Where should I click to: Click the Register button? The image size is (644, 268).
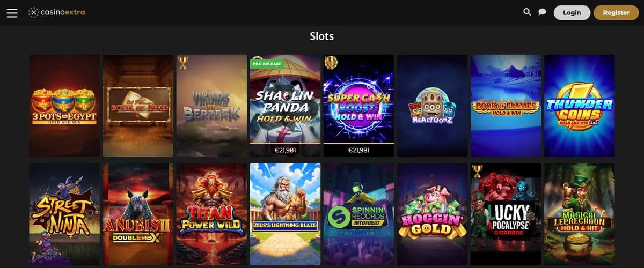(x=616, y=13)
